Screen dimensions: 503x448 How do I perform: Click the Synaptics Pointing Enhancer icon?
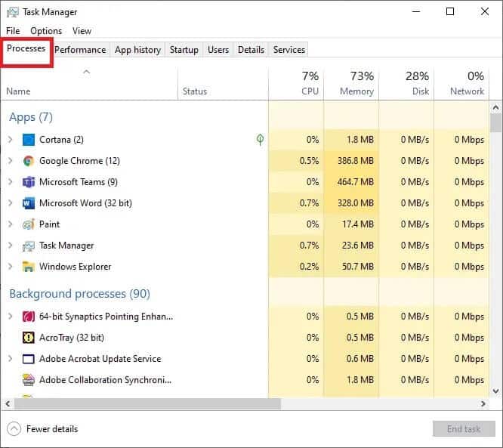click(29, 317)
